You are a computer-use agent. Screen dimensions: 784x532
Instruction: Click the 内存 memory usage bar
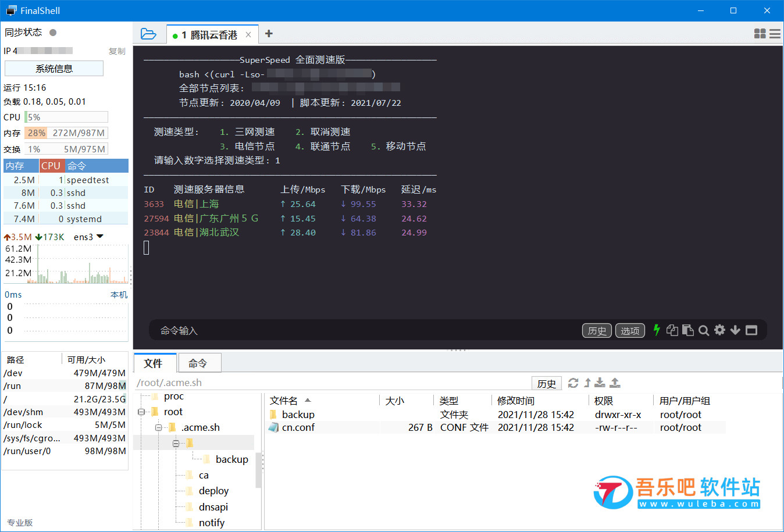click(x=66, y=133)
